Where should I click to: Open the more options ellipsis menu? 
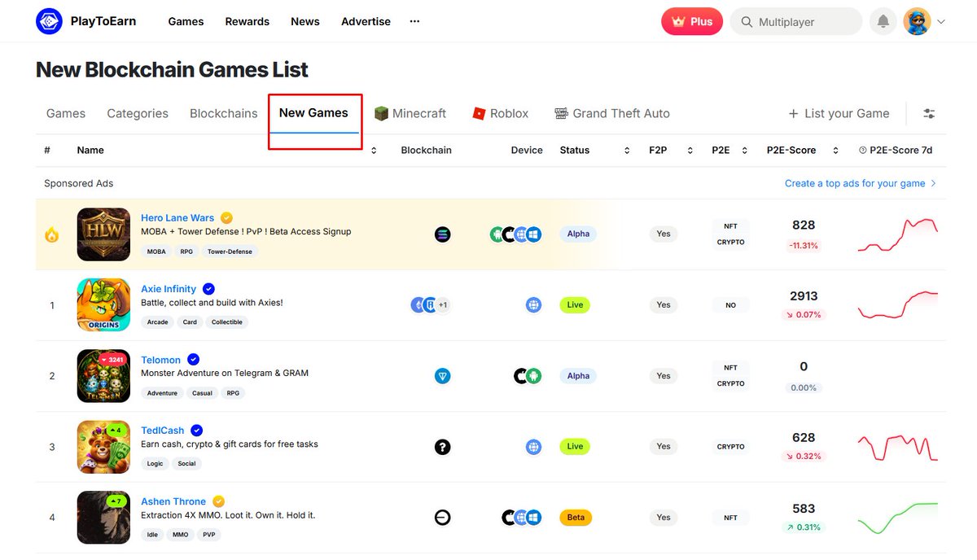click(414, 21)
